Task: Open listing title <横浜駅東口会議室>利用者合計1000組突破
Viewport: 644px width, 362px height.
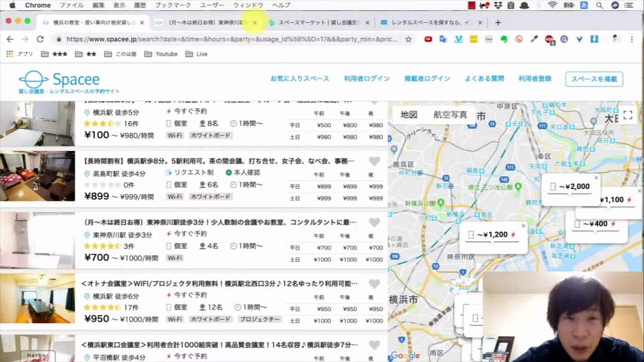Action: [x=219, y=345]
